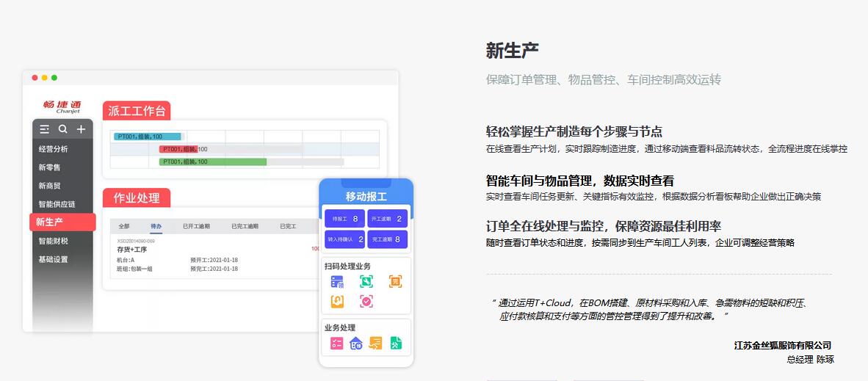Screen dimensions: 868x381
Task: Click the hamburger menu icon in sidebar
Action: (45, 129)
